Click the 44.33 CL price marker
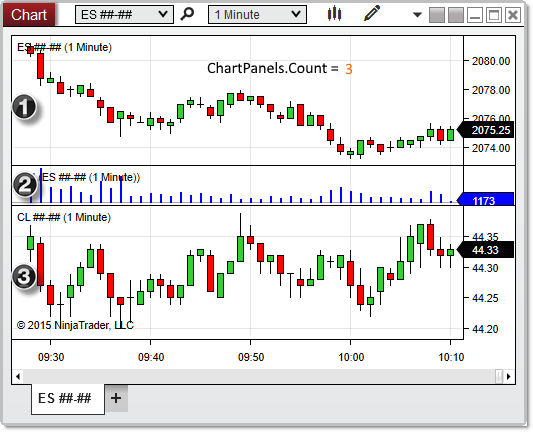Screen dimensions: 533x432 (x=486, y=250)
